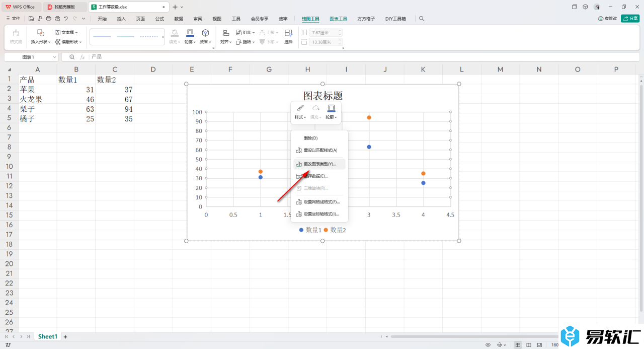This screenshot has height=349, width=644.
Task: Click the cloud status icon beside 有修改
Action: (601, 19)
